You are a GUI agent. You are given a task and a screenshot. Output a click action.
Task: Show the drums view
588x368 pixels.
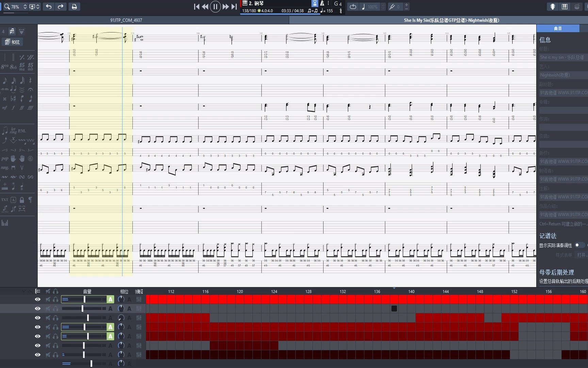pos(577,6)
